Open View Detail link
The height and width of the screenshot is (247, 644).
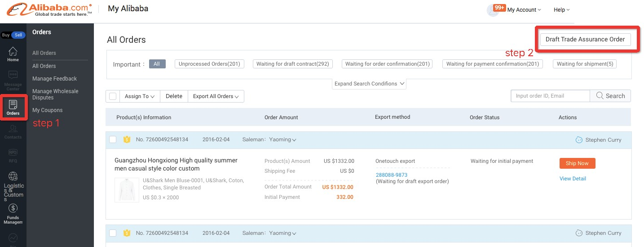(x=573, y=179)
